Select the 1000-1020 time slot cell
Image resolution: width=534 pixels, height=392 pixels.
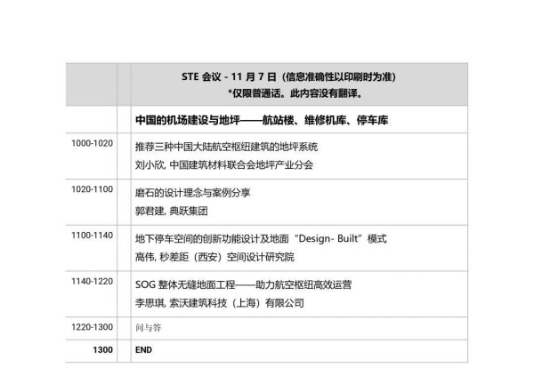click(x=93, y=144)
